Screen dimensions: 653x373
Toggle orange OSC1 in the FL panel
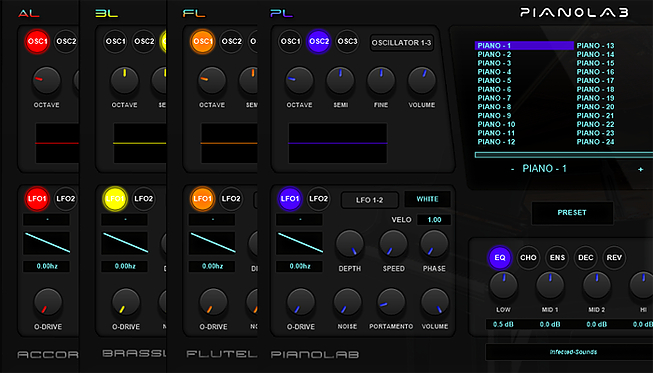pyautogui.click(x=203, y=42)
